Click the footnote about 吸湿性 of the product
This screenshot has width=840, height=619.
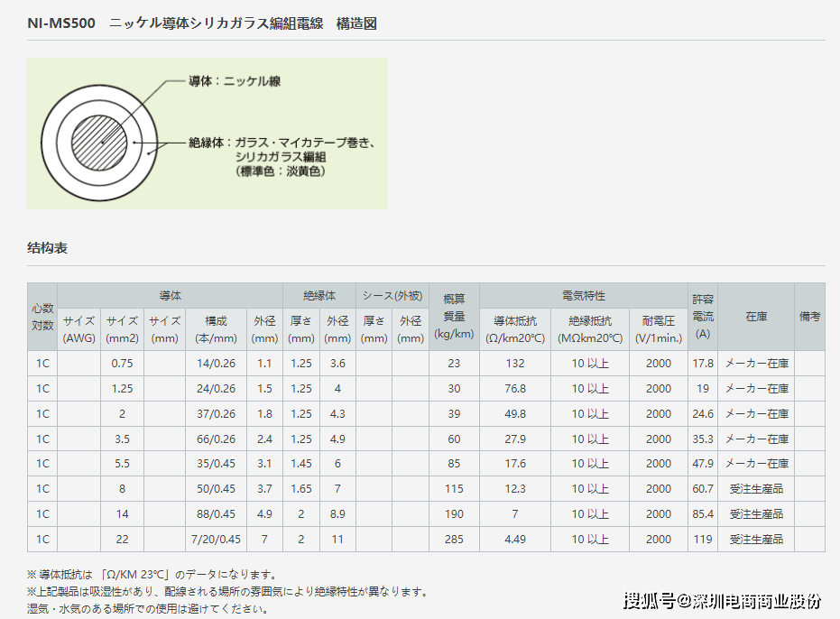click(229, 592)
